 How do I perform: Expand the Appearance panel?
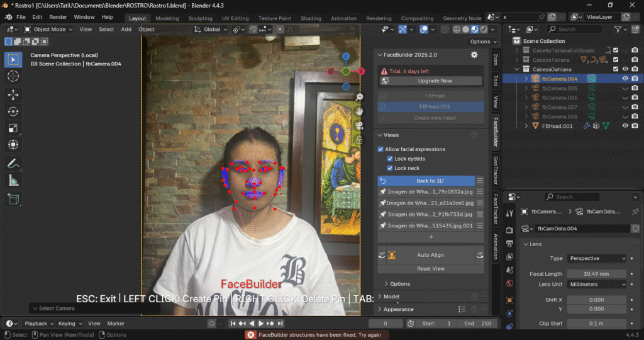click(399, 309)
